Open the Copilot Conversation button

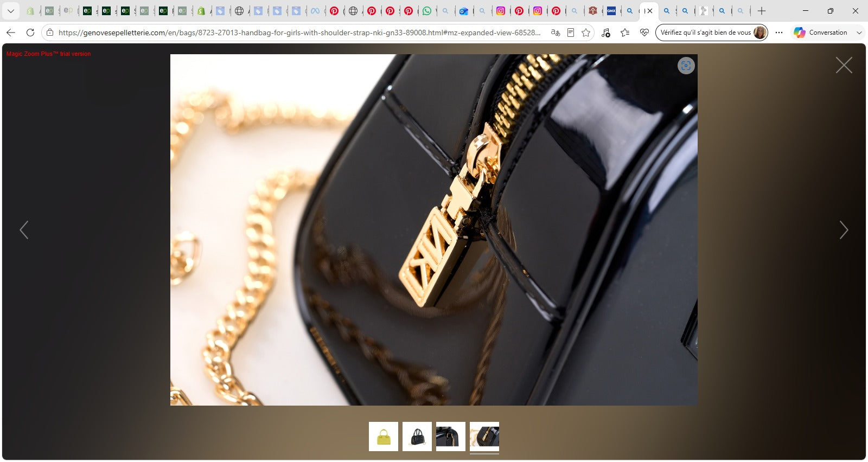[x=820, y=33]
